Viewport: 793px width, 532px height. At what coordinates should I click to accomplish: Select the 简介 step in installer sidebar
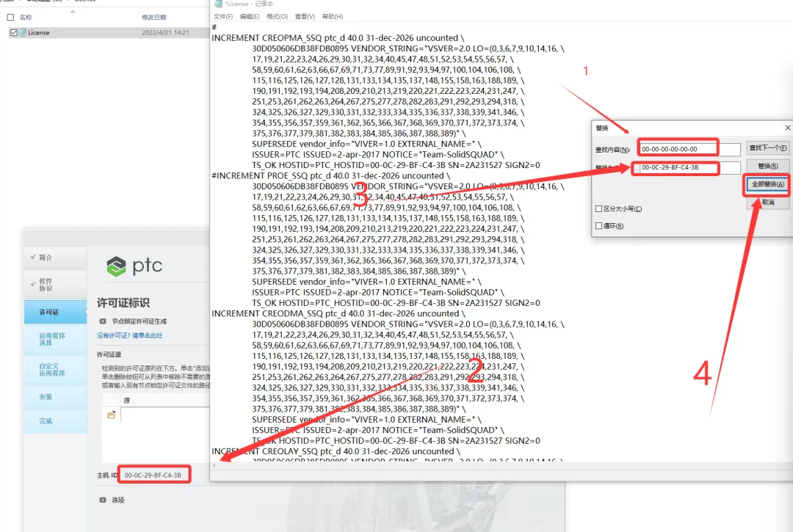click(55, 258)
